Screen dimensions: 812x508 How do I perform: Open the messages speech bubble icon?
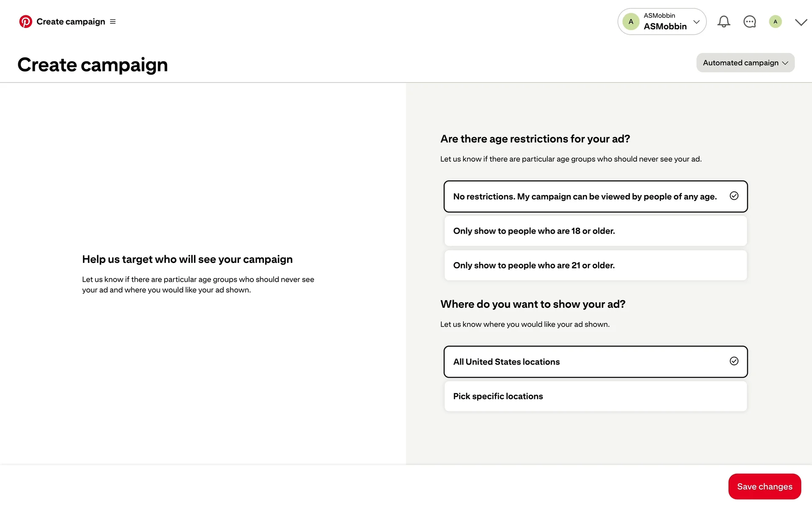749,22
